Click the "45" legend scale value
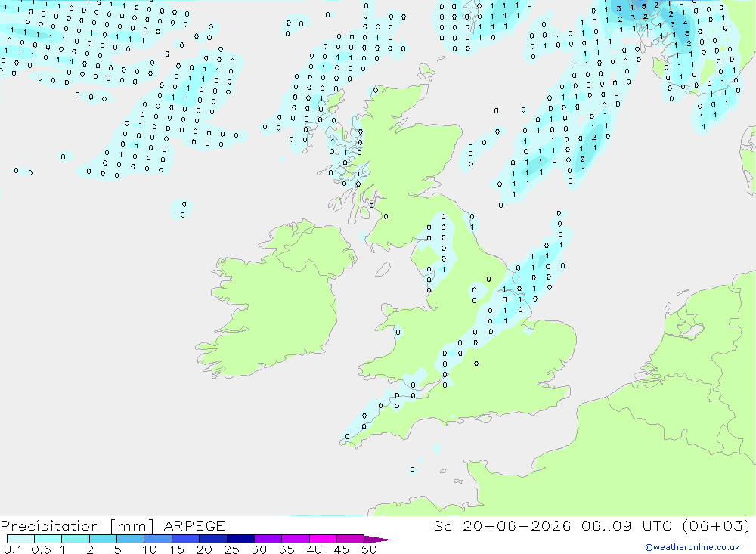Viewport: 756px width, 554px height. pyautogui.click(x=342, y=549)
